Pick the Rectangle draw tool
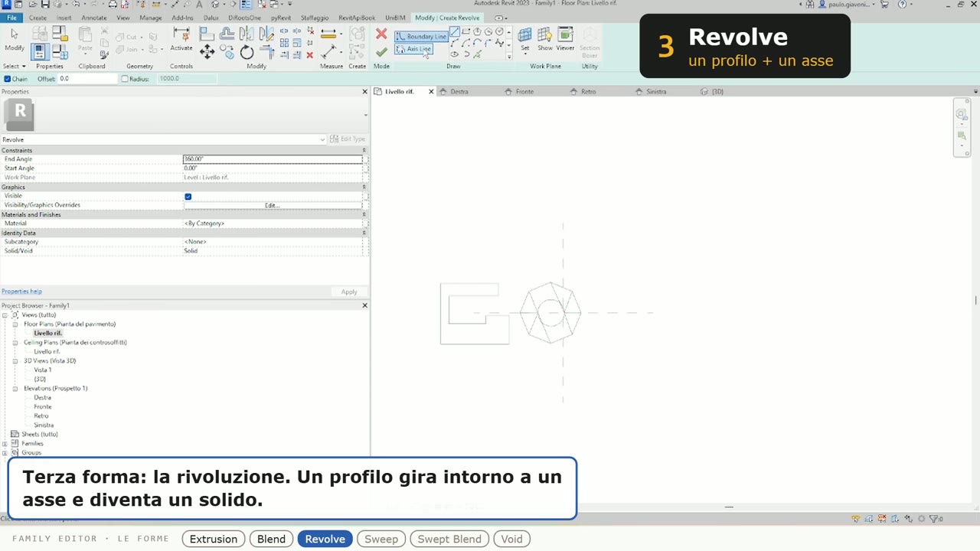 click(x=466, y=32)
